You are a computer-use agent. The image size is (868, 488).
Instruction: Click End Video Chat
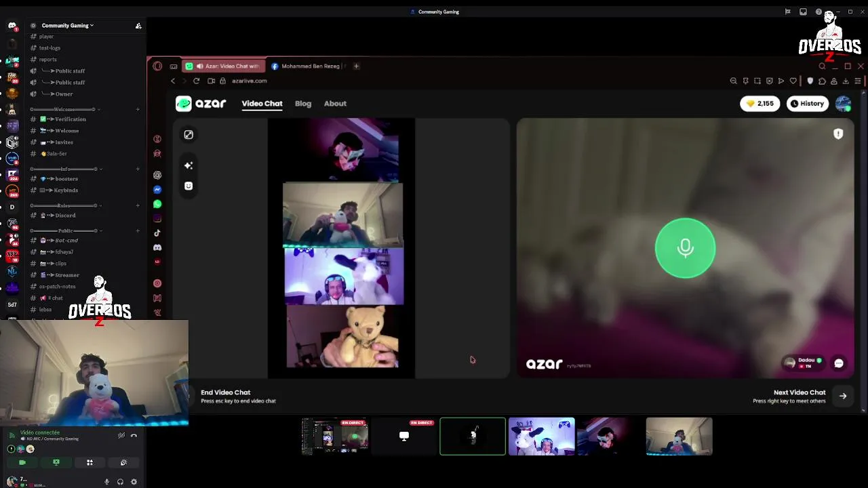point(238,396)
